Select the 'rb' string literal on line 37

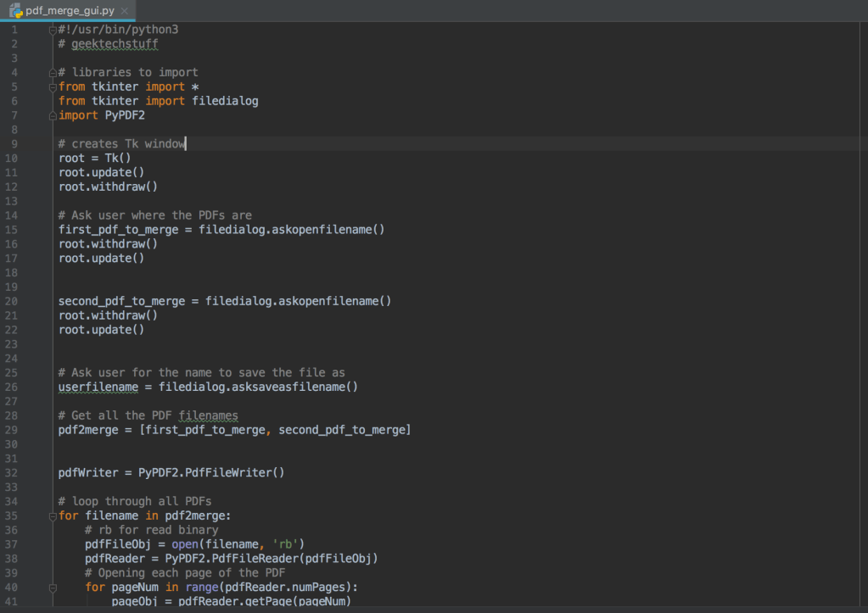(x=288, y=543)
